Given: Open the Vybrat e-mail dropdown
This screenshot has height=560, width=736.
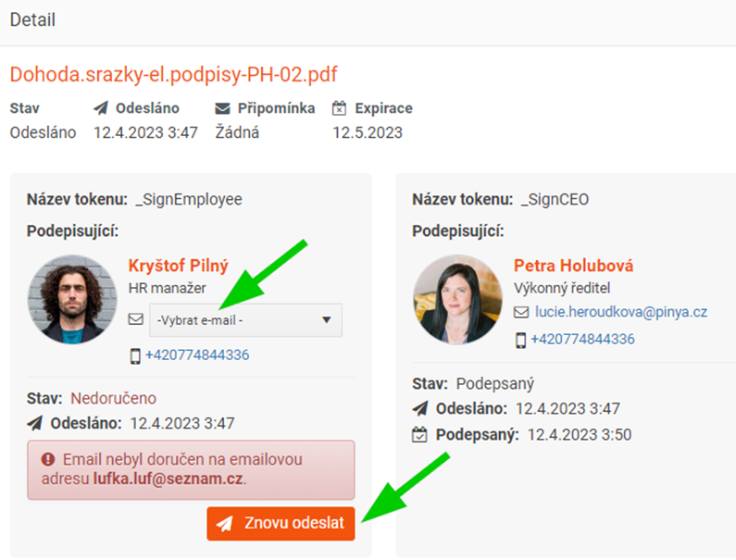Looking at the screenshot, I should [x=245, y=320].
